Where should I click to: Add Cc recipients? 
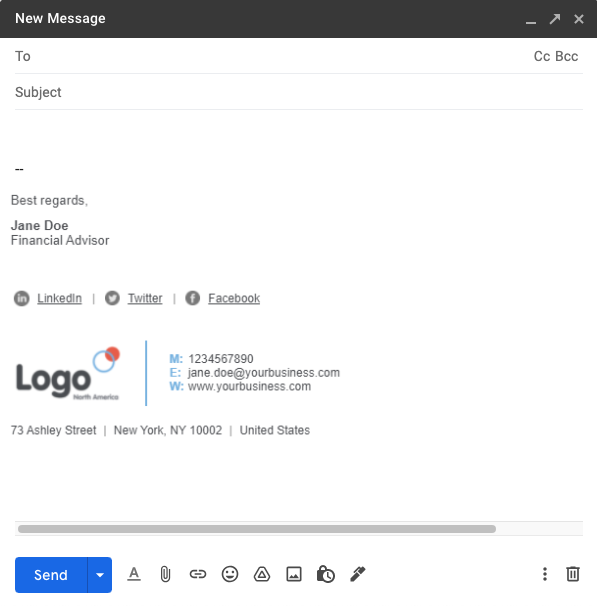coord(542,56)
